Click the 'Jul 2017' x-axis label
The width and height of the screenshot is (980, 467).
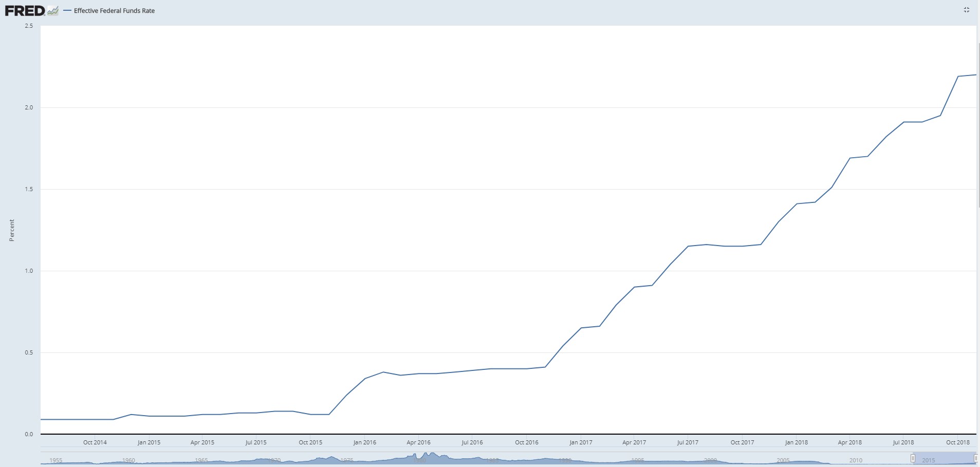coord(688,442)
